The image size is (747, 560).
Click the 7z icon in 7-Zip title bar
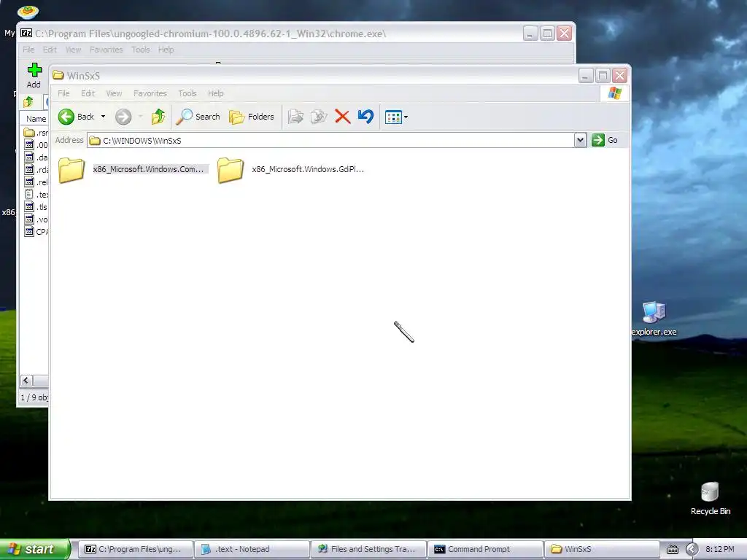(26, 34)
